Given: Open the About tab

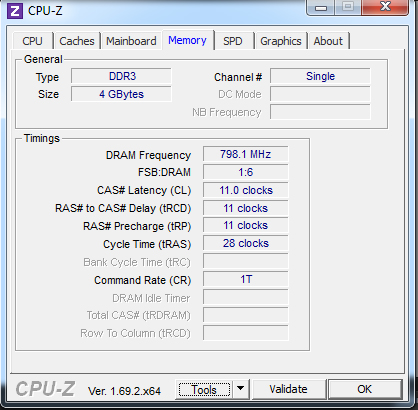Looking at the screenshot, I should pos(328,41).
